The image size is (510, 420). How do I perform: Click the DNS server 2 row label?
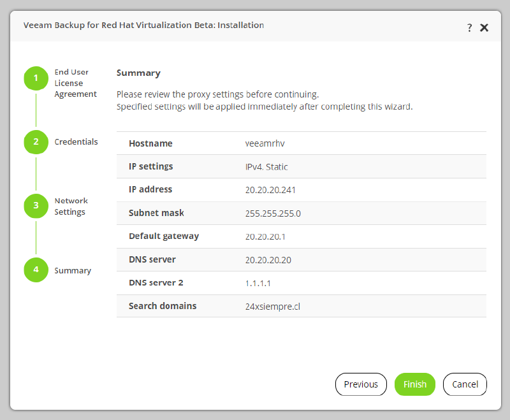click(156, 283)
